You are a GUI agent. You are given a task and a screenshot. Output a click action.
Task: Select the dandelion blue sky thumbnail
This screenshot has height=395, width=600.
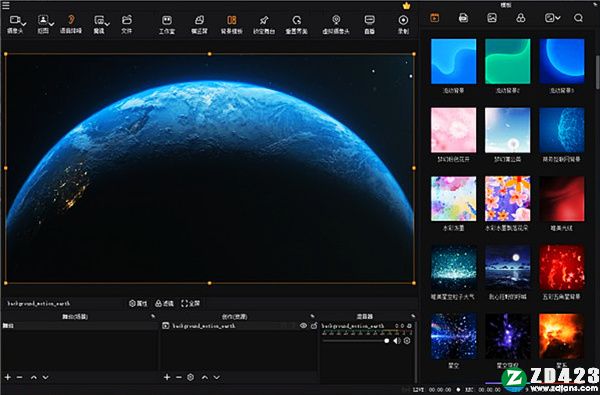click(508, 130)
